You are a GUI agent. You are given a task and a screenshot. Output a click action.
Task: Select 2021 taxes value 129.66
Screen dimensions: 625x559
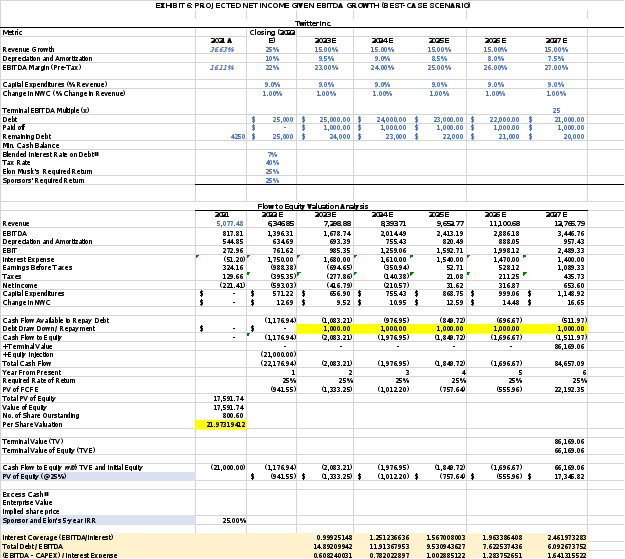click(232, 276)
